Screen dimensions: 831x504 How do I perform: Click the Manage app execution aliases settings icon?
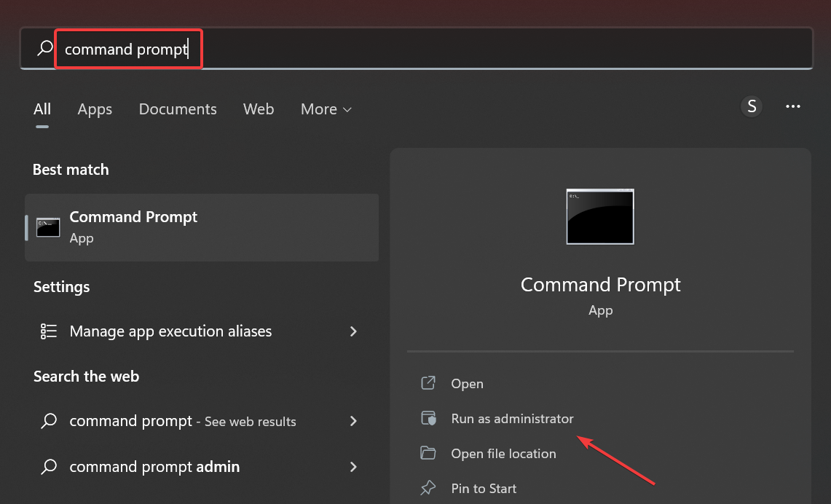[49, 331]
